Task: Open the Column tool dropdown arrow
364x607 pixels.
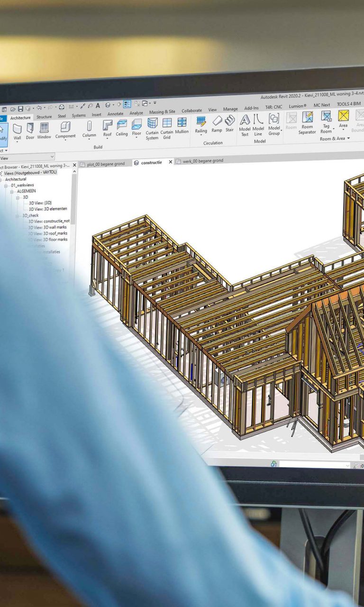Action: point(89,139)
